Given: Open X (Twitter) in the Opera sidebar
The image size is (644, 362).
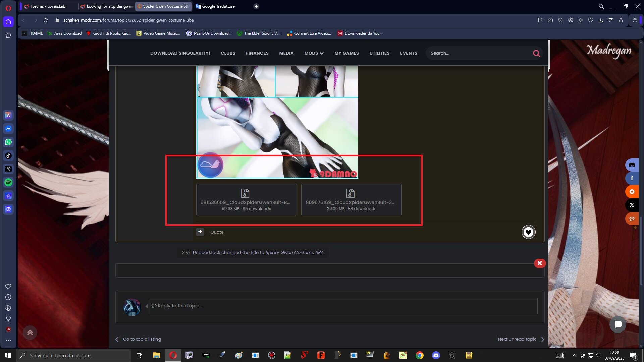Looking at the screenshot, I should pos(8,169).
